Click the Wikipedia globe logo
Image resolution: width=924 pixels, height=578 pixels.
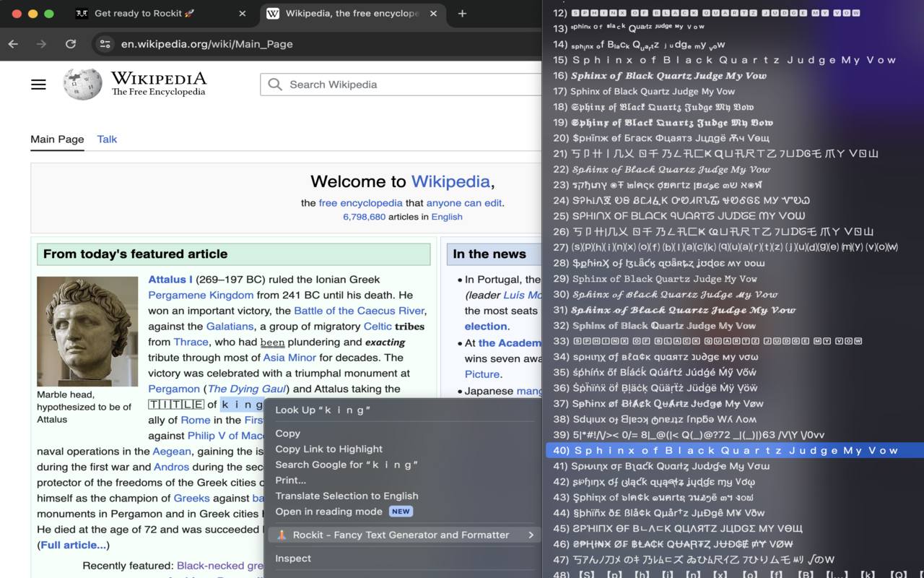[x=82, y=85]
